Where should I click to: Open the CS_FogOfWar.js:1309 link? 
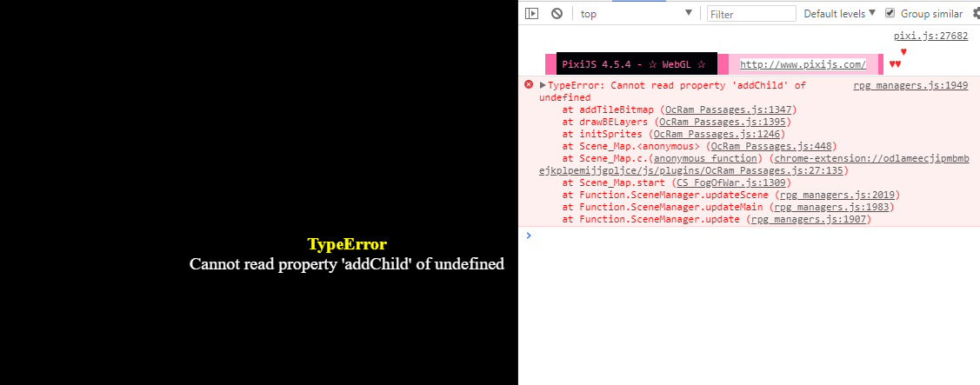tap(731, 183)
